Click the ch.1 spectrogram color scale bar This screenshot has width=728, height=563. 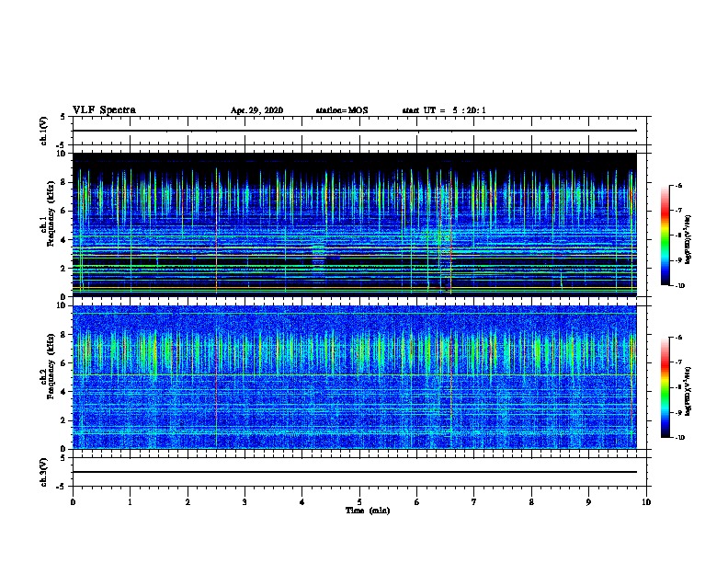pos(665,236)
